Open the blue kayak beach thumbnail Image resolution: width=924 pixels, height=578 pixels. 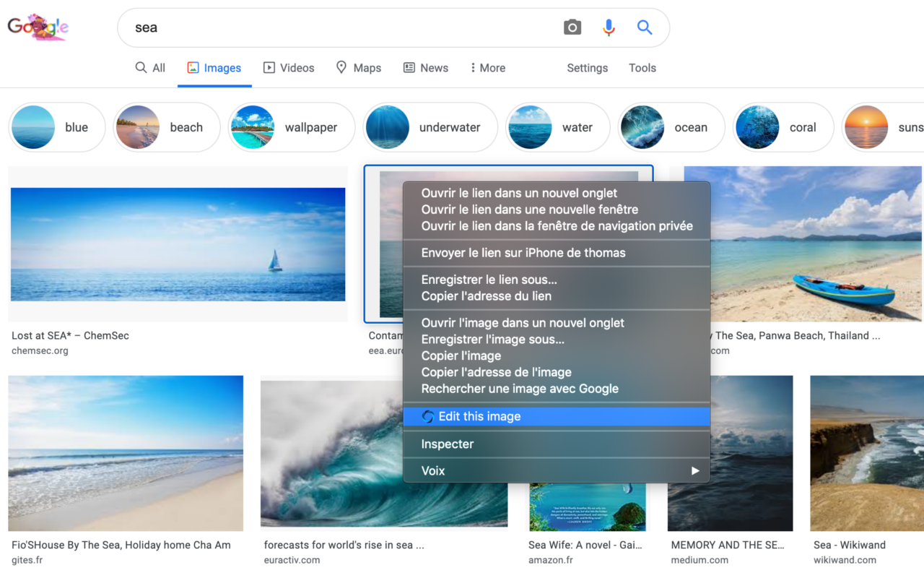(x=803, y=244)
